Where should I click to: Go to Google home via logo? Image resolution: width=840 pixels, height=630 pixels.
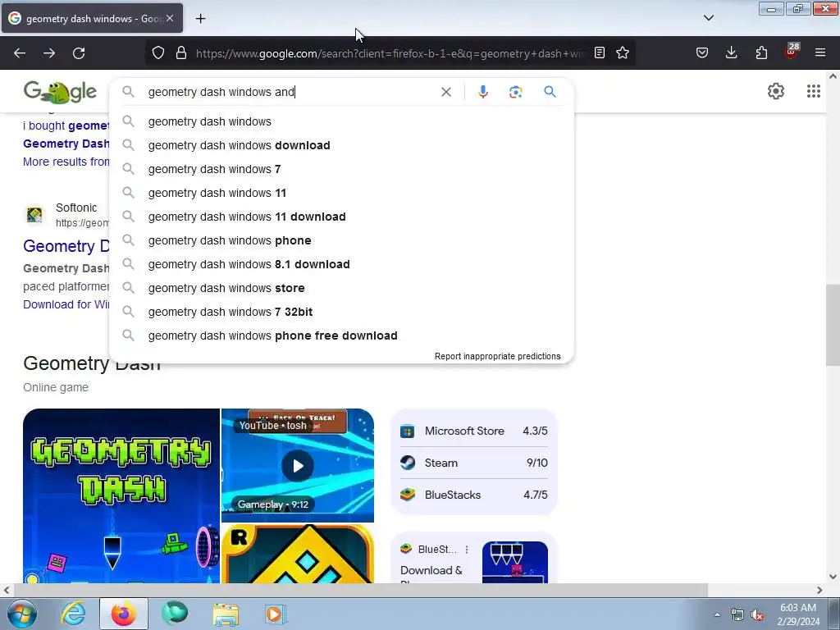(x=60, y=92)
